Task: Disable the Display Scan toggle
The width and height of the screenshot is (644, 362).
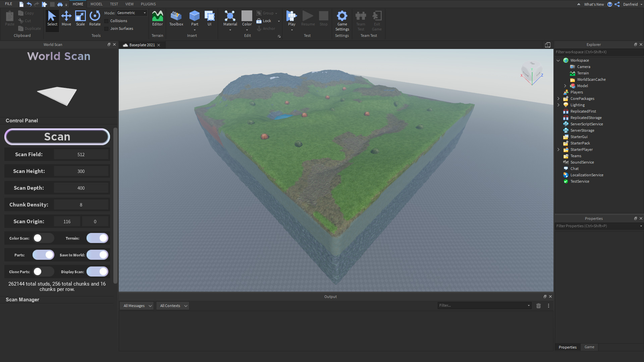Action: (98, 271)
